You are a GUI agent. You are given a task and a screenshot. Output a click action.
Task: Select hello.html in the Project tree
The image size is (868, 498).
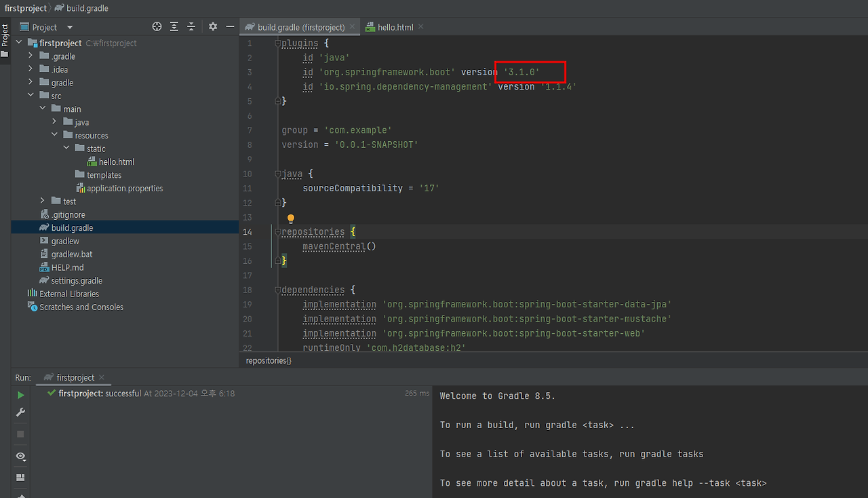(117, 162)
